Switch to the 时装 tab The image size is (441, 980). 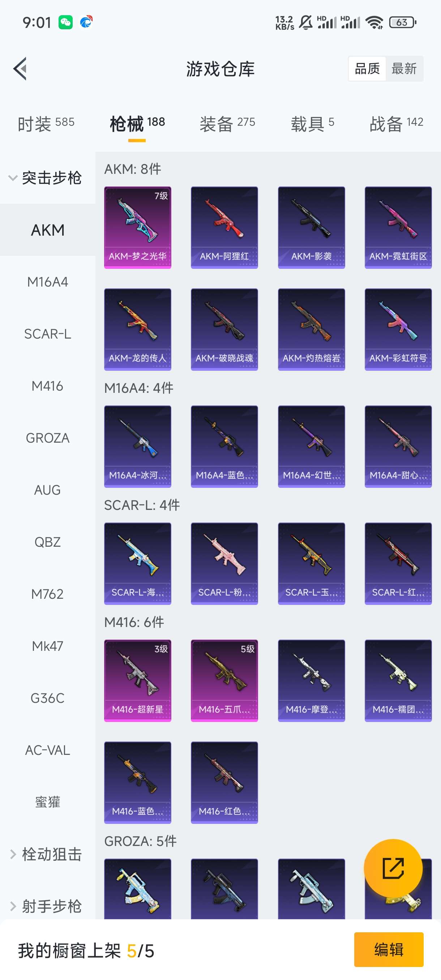click(46, 124)
